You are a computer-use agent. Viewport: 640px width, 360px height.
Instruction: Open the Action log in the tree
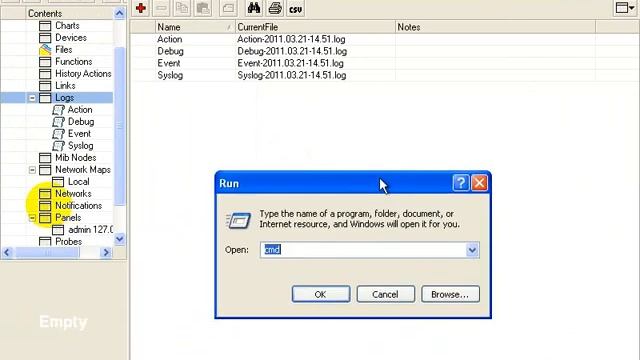(80, 110)
